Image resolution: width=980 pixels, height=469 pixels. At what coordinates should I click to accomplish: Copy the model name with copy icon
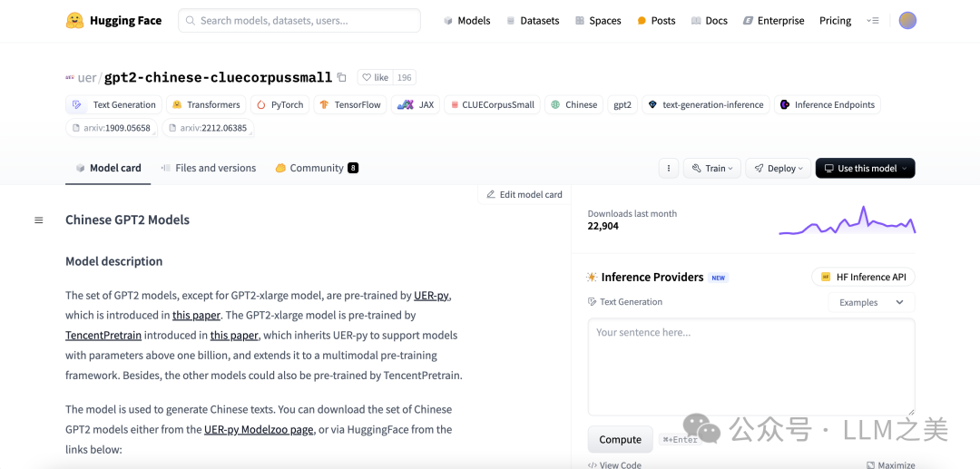342,78
